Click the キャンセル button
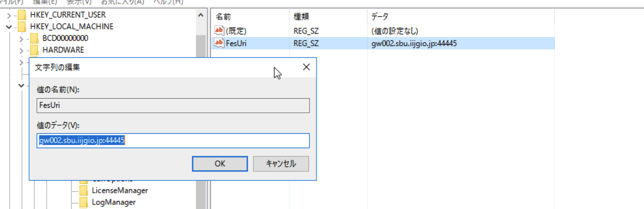 click(x=281, y=163)
